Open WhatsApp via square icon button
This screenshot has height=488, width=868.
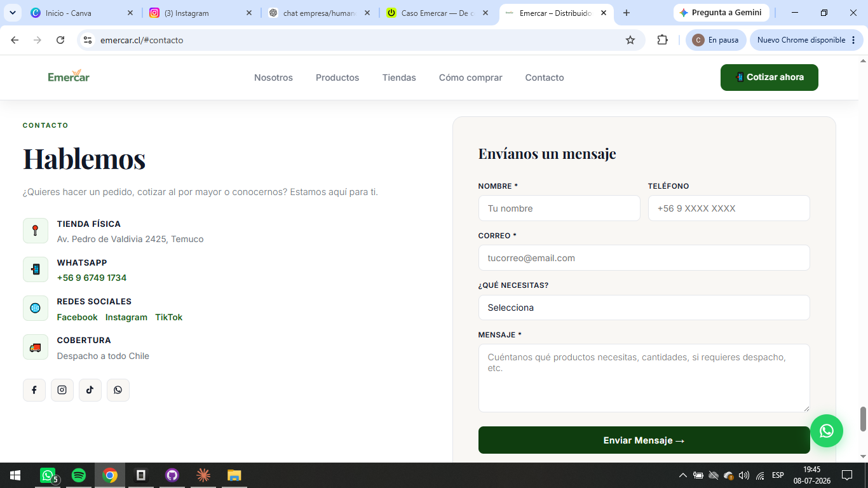click(118, 390)
